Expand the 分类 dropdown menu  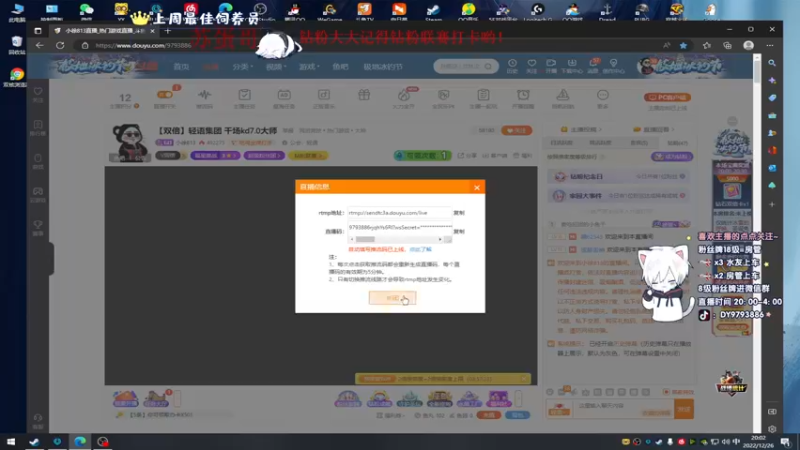243,67
